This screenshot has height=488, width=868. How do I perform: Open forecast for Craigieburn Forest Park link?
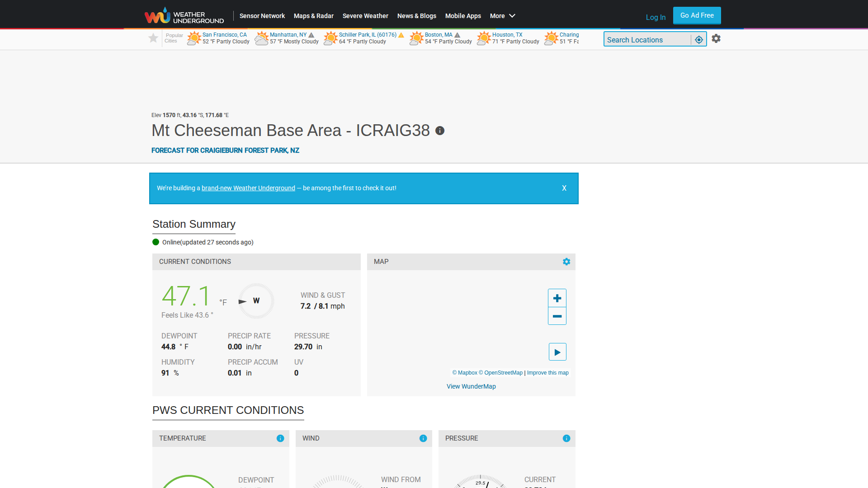[225, 150]
